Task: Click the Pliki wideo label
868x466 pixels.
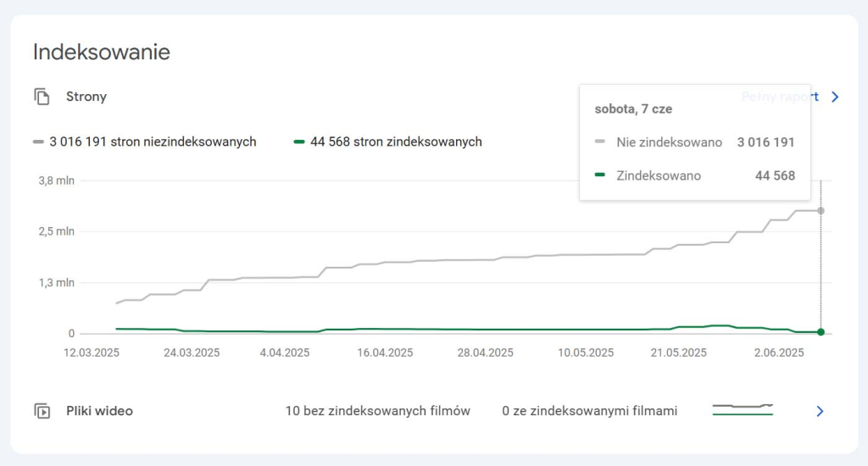Action: [x=99, y=411]
